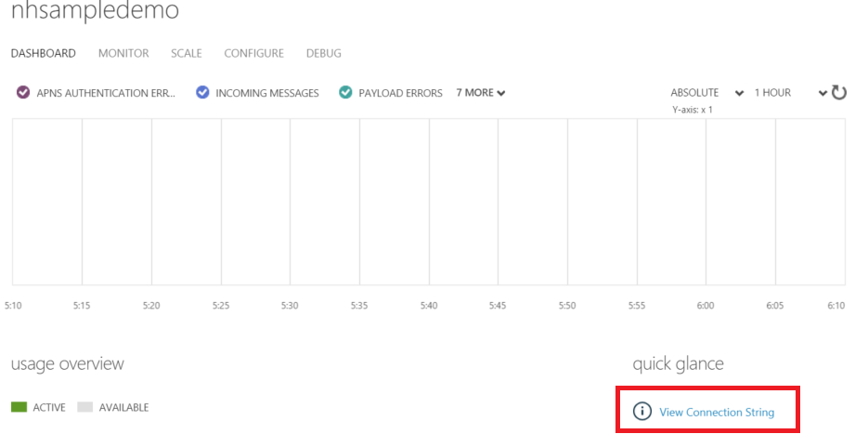This screenshot has height=434, width=868.
Task: Toggle the Incoming Messages metric checkmark
Action: click(x=202, y=93)
